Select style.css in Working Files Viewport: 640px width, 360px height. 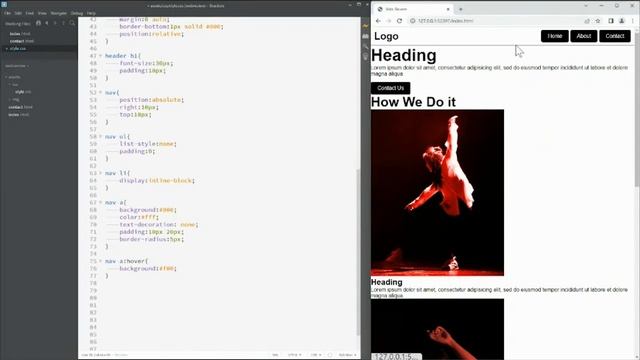pyautogui.click(x=18, y=49)
